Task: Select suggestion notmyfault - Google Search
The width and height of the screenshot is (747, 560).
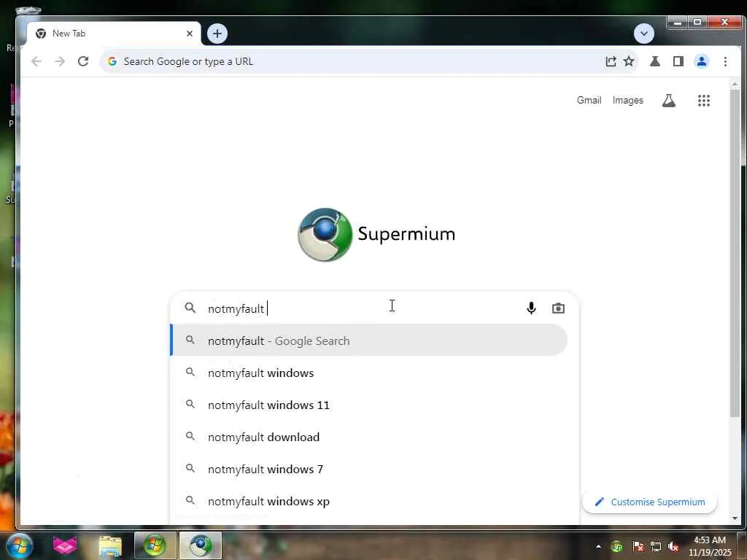Action: 368,340
